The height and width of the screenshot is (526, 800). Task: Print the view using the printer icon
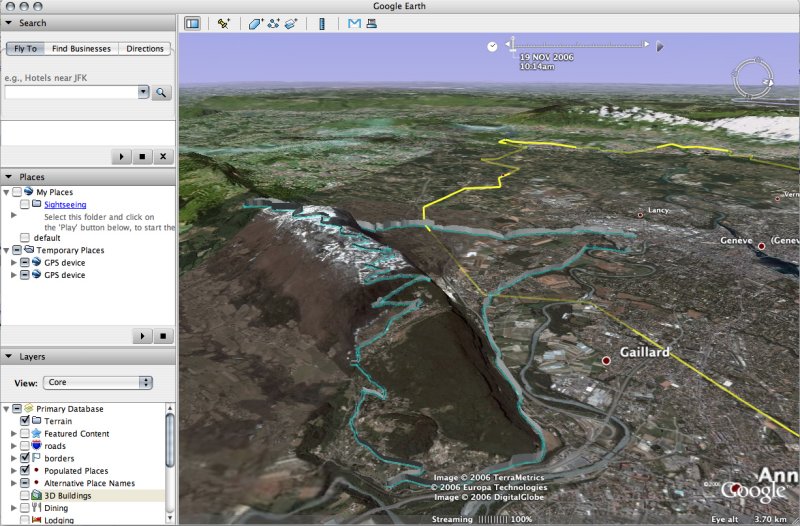pyautogui.click(x=371, y=23)
